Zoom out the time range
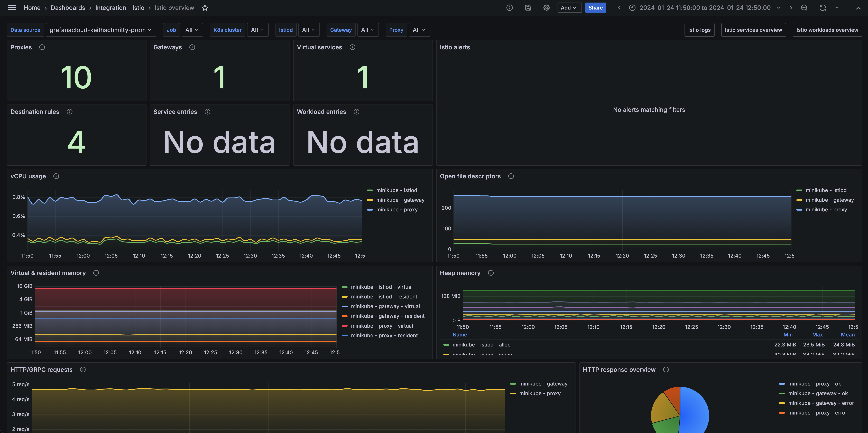This screenshot has height=433, width=868. (x=804, y=7)
